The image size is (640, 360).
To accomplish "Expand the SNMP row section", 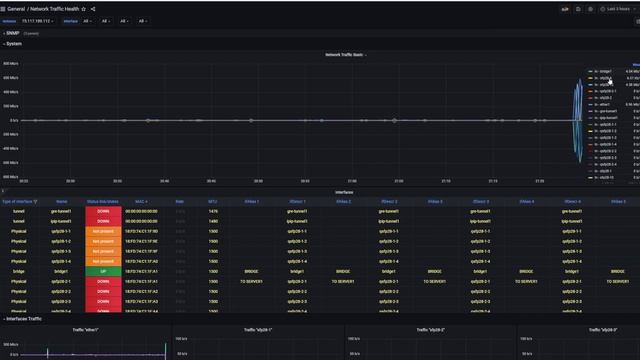I will [12, 33].
